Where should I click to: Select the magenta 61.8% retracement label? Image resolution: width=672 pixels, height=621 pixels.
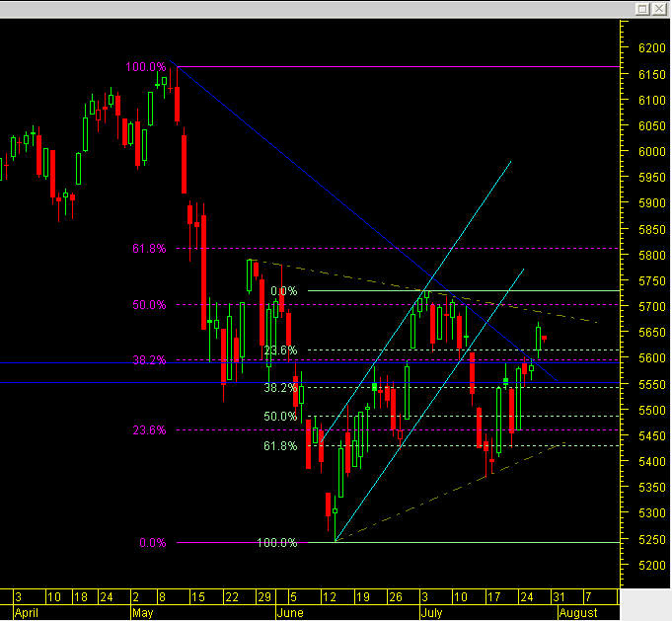click(x=149, y=249)
